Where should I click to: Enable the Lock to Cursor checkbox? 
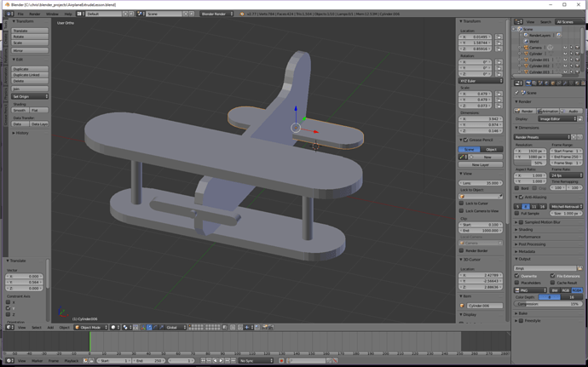tap(462, 204)
